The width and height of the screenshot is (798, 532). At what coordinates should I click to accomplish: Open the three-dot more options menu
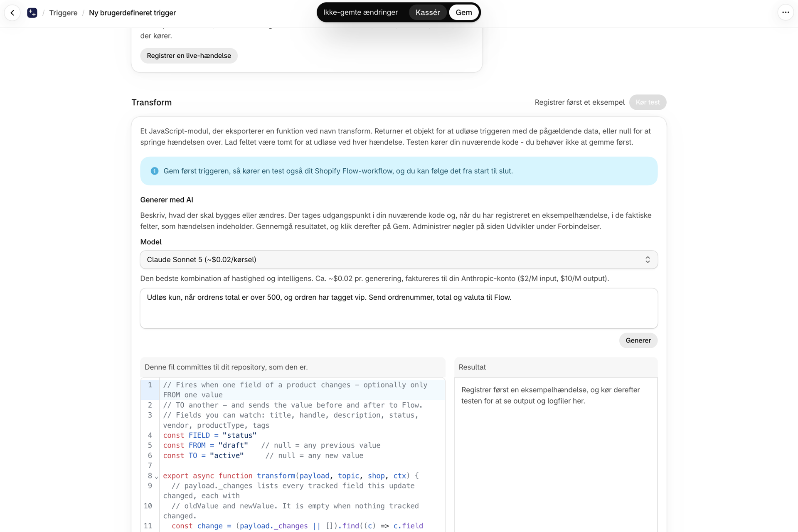pos(785,12)
